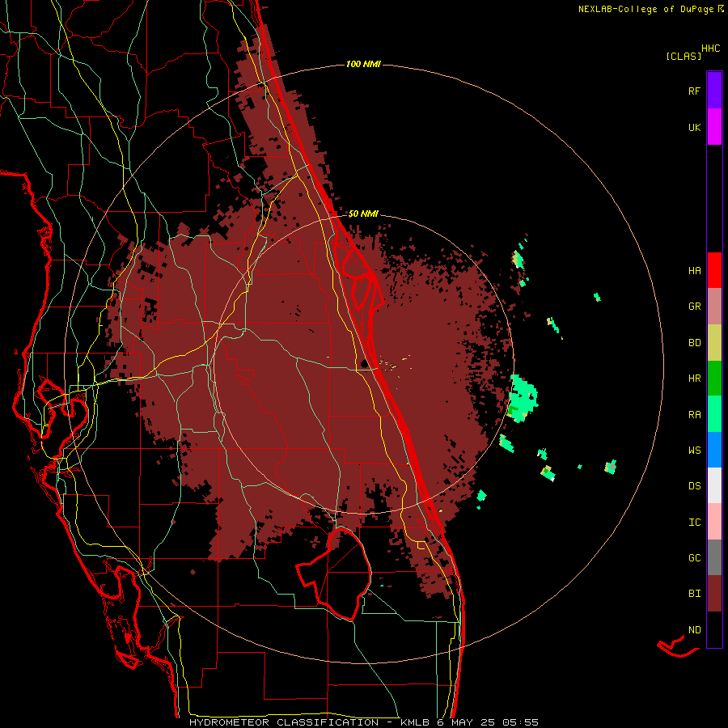Click the RA legend label
The width and height of the screenshot is (728, 728).
pos(694,415)
